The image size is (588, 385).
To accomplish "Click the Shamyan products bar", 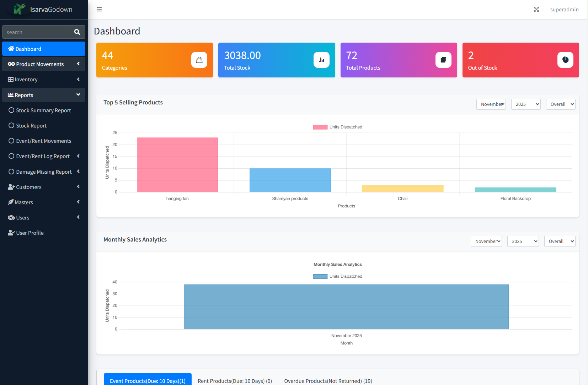I will [290, 180].
